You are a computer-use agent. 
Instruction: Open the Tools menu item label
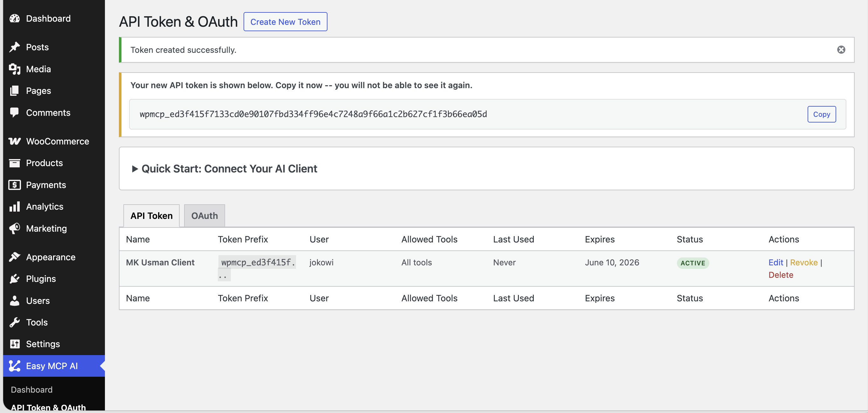(x=37, y=323)
